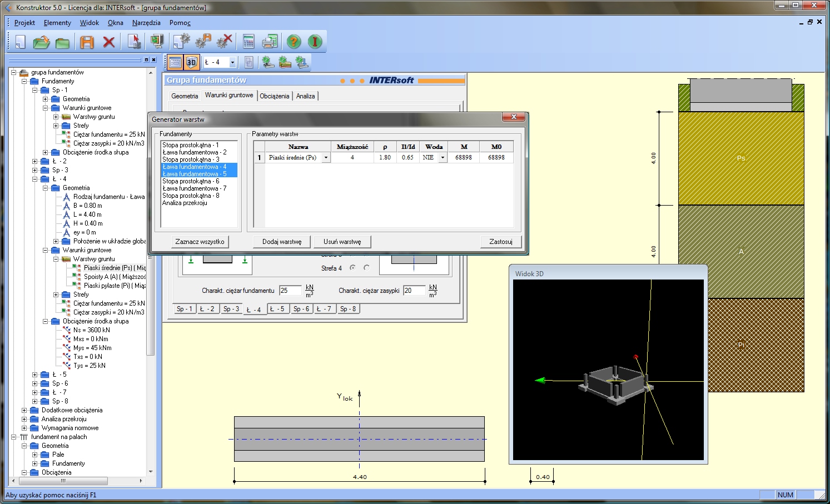This screenshot has width=830, height=504.
Task: Click the new document with gear icon
Action: [x=181, y=42]
